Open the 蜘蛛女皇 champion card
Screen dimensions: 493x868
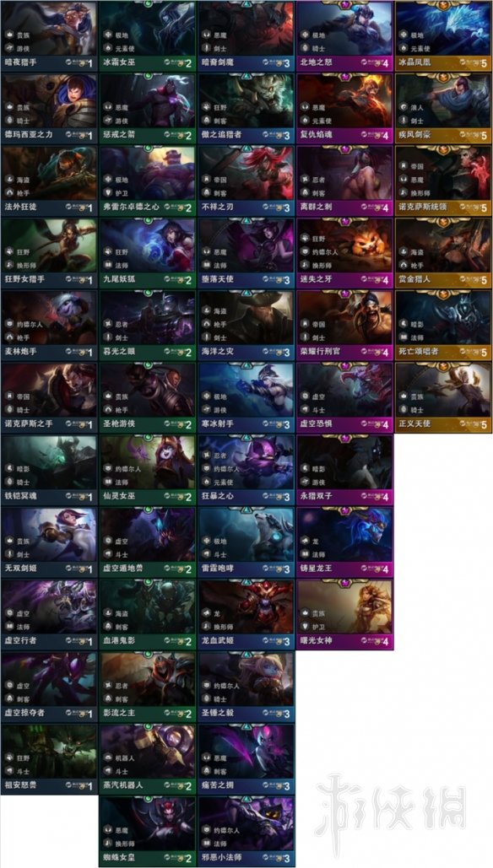pos(148,832)
